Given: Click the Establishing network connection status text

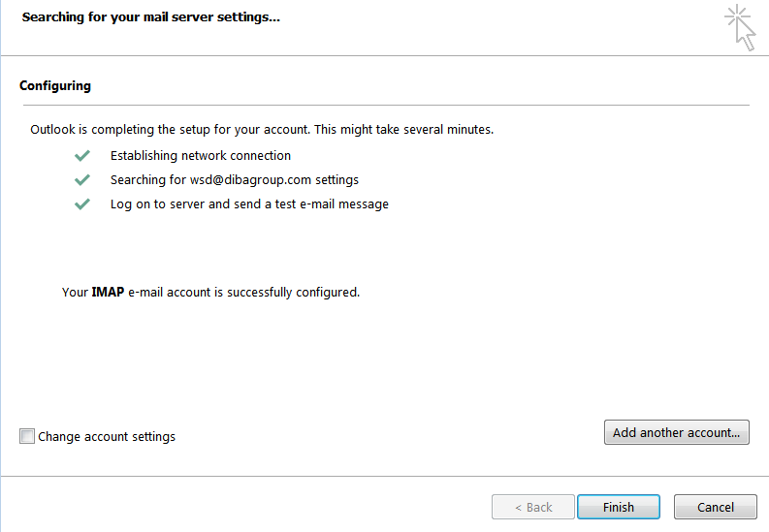Looking at the screenshot, I should [x=201, y=156].
